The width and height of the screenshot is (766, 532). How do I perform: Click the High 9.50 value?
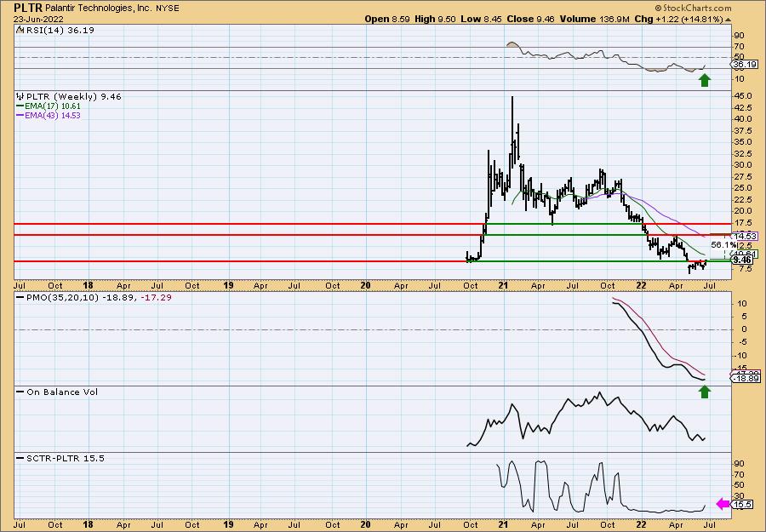(435, 19)
